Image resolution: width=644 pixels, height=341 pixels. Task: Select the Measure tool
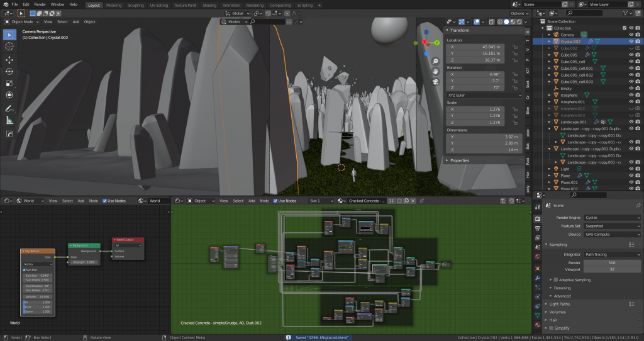point(9,120)
